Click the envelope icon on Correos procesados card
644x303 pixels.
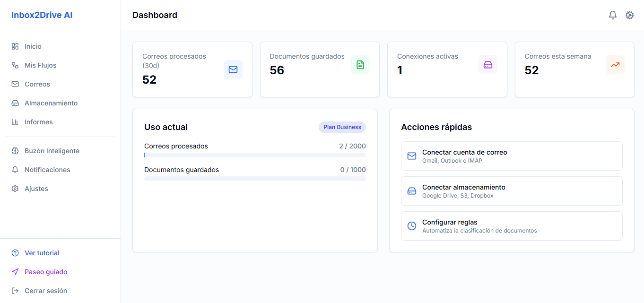click(233, 69)
